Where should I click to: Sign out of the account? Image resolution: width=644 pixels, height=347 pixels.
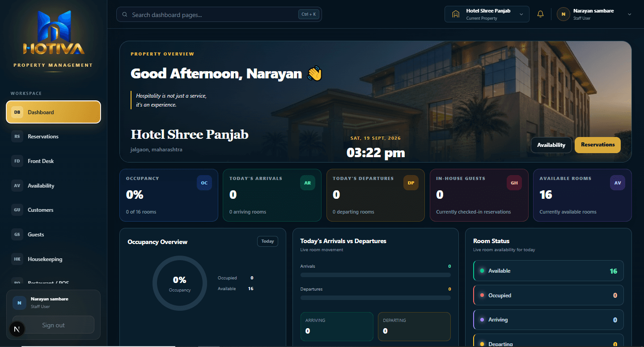53,325
